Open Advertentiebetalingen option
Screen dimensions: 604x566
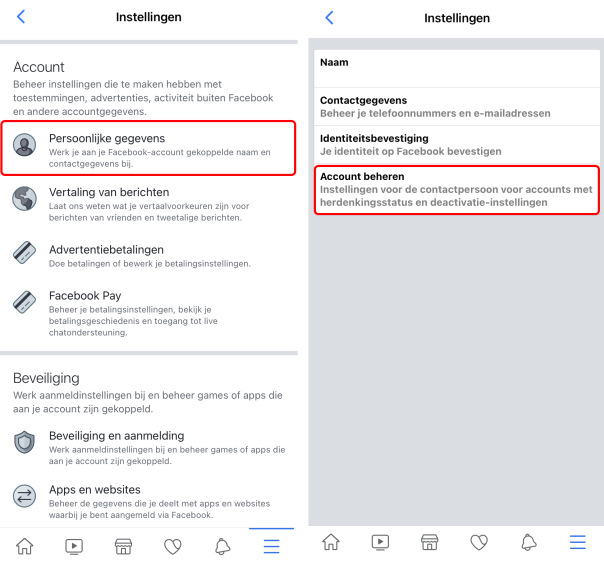[x=148, y=255]
